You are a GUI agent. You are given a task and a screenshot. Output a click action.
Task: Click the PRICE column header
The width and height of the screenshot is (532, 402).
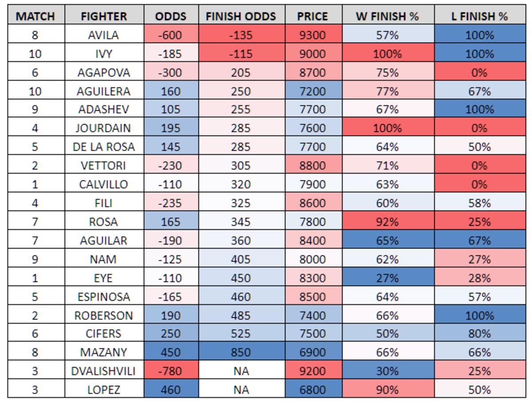313,16
